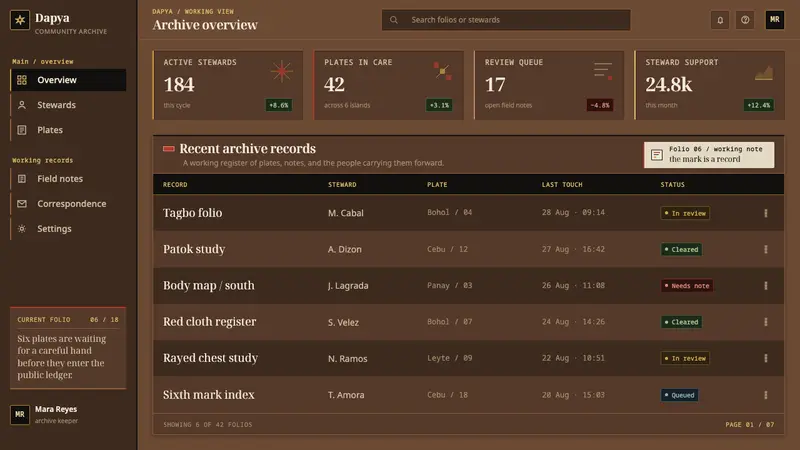Viewport: 800px width, 450px height.
Task: Open Field notes in Working records
Action: coord(68,179)
